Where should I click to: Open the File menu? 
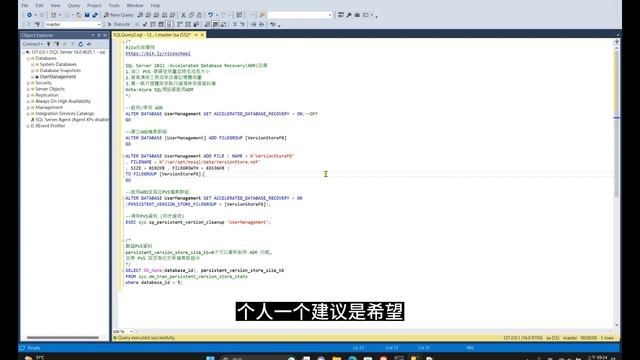pos(25,6)
